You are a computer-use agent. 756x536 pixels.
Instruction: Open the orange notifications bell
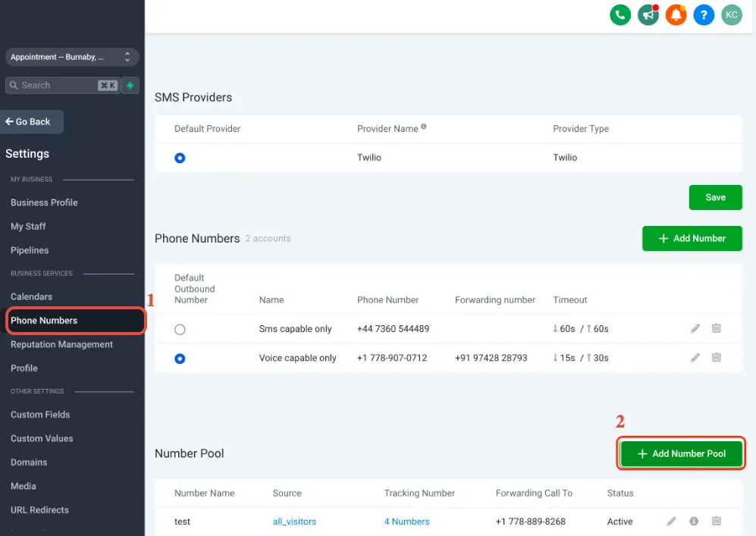(676, 15)
